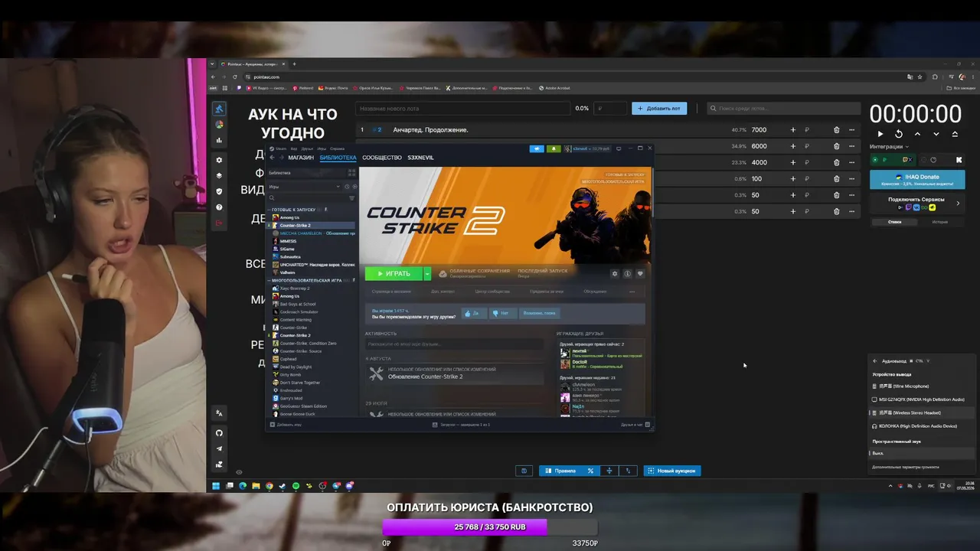Screen dimensions: 980x551
Task: Click Steam library filter icon
Action: pyautogui.click(x=352, y=197)
